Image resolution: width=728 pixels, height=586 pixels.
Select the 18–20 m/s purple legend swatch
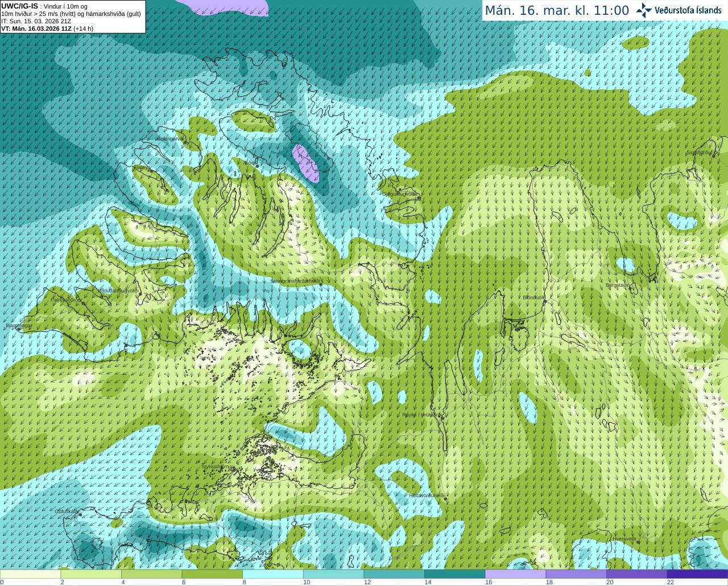576,574
